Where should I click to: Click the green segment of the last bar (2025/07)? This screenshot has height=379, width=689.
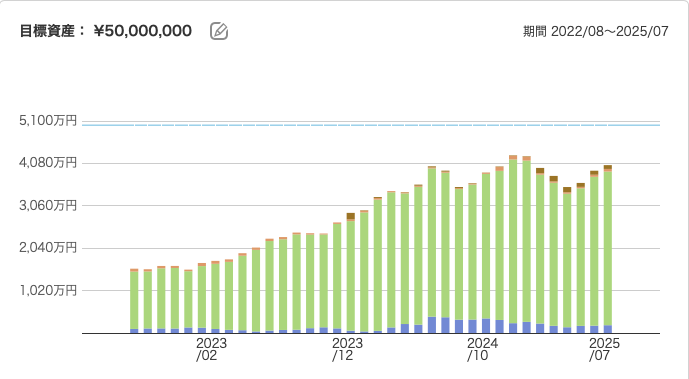pyautogui.click(x=608, y=248)
